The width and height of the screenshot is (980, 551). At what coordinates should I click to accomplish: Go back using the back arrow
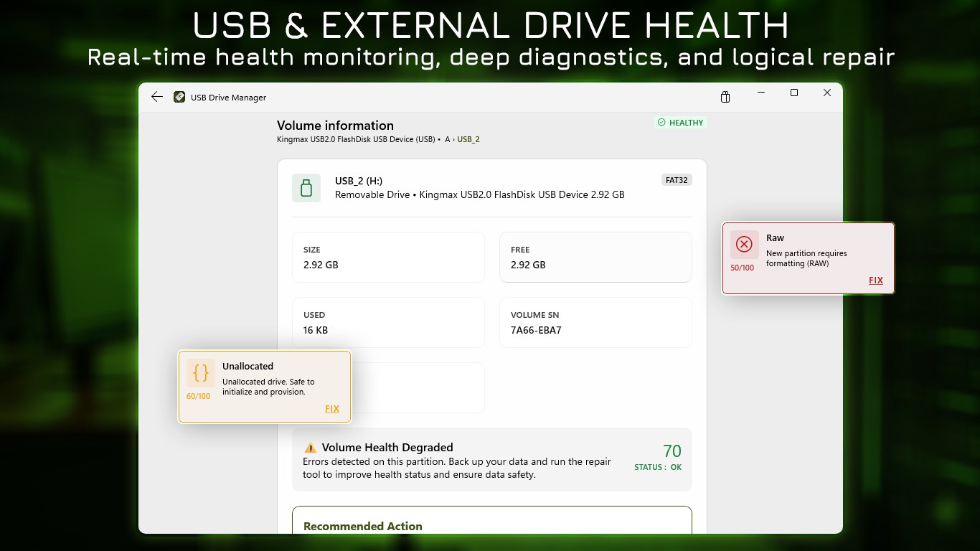point(157,97)
